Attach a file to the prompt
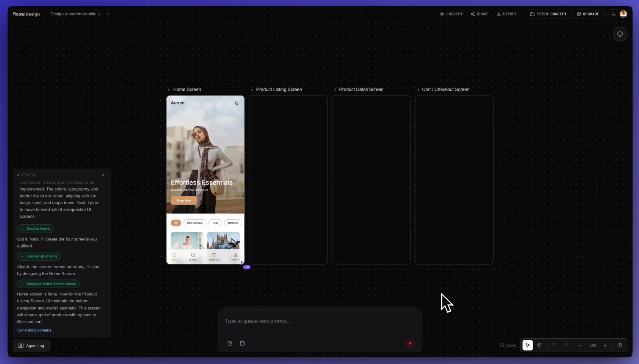This screenshot has width=639, height=364. [x=242, y=343]
